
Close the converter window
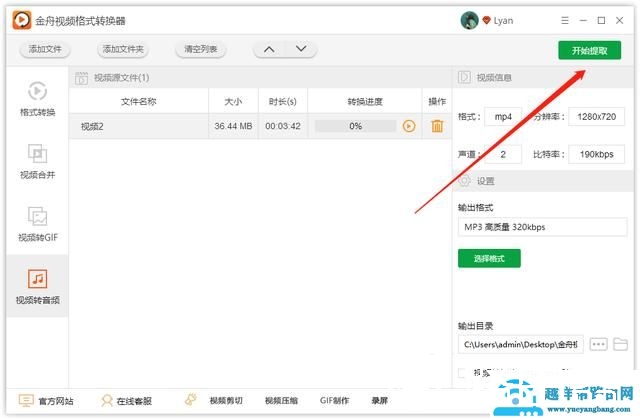620,20
